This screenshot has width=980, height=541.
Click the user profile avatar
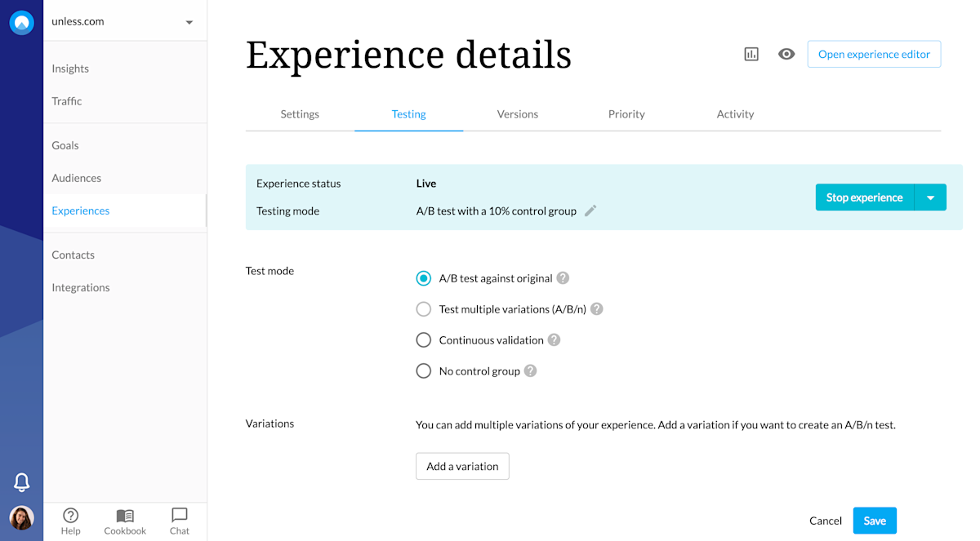tap(22, 518)
